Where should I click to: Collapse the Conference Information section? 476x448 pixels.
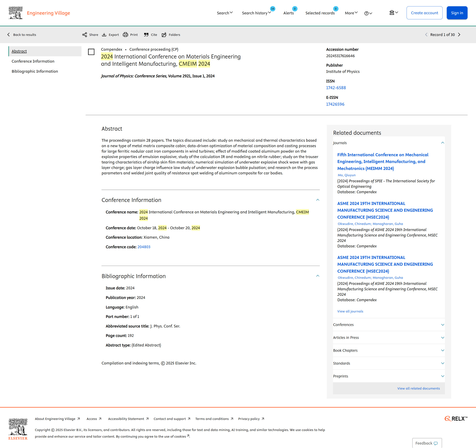[x=317, y=200]
